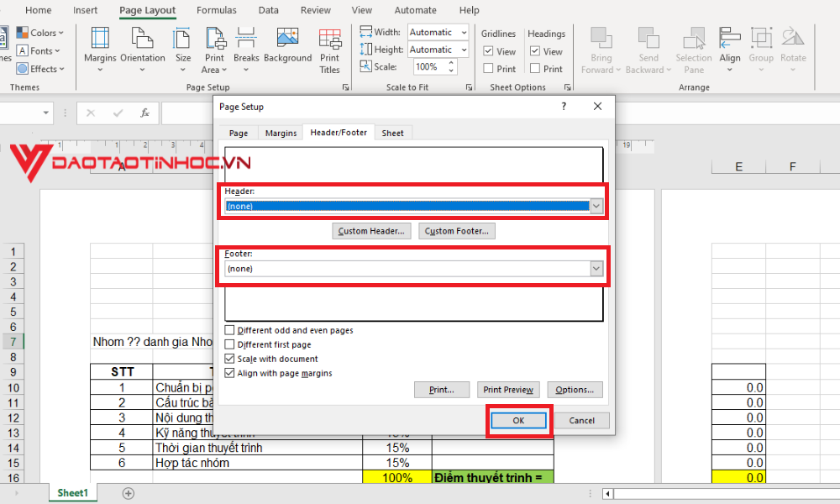Open the Margins menu in Page Setup ribbon
Image resolution: width=840 pixels, height=504 pixels.
click(100, 50)
